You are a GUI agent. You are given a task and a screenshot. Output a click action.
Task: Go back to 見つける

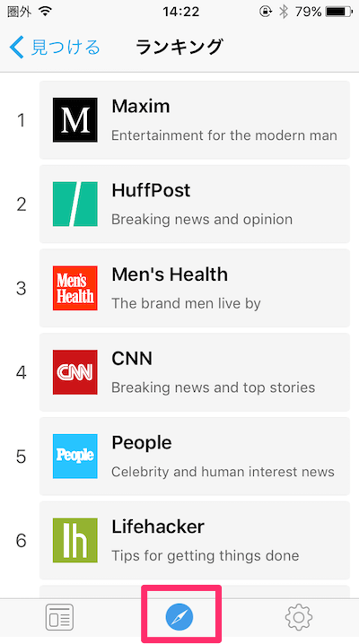pyautogui.click(x=55, y=48)
